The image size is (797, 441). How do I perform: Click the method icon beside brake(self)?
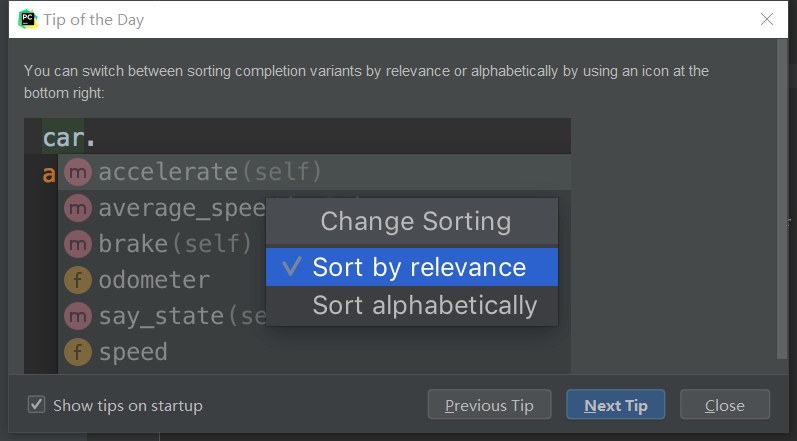click(77, 243)
